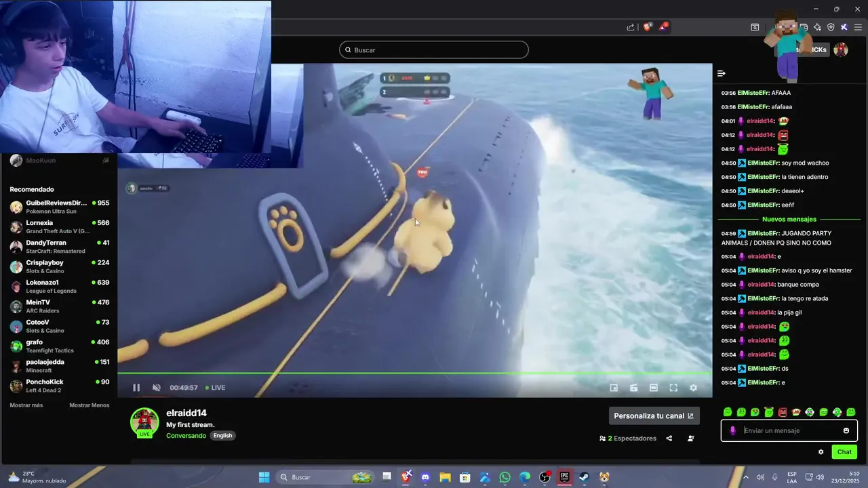This screenshot has height=488, width=868.
Task: Insert the first green quick emote
Action: tap(728, 412)
